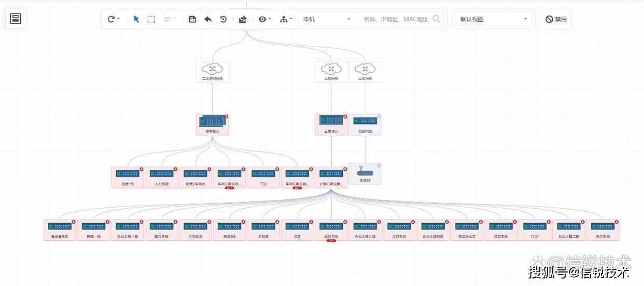Viewport: 644px width, 286px height.
Task: Select the 实验楼 switch node
Action: [263, 229]
